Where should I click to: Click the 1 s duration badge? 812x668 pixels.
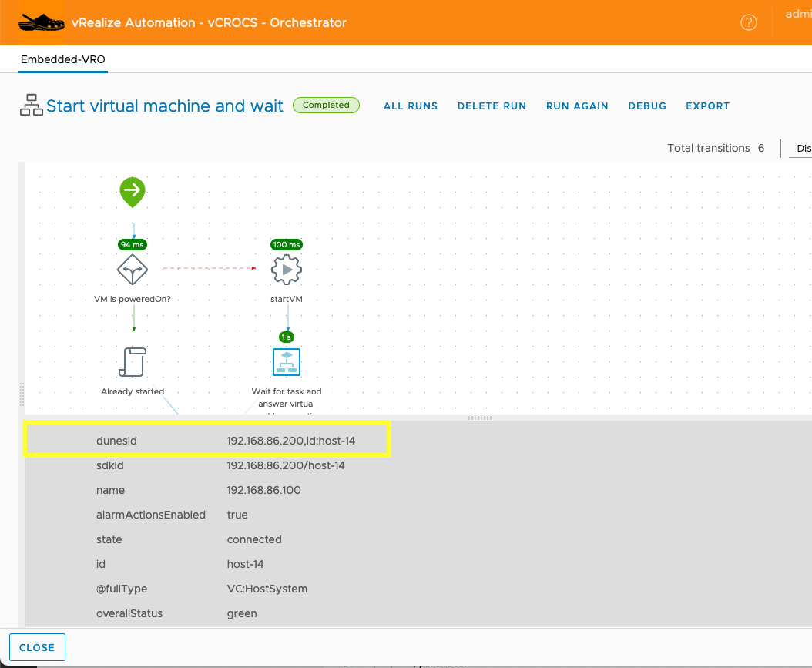coord(286,337)
